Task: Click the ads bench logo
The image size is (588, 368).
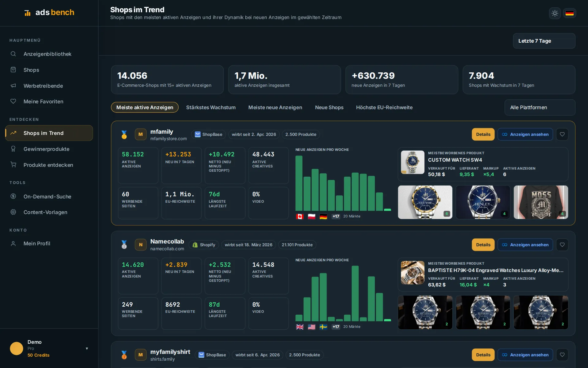Action: point(49,13)
